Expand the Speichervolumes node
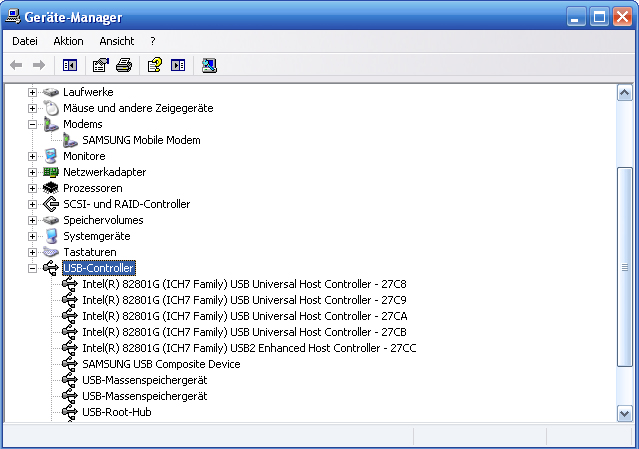639x449 pixels. pyautogui.click(x=32, y=220)
